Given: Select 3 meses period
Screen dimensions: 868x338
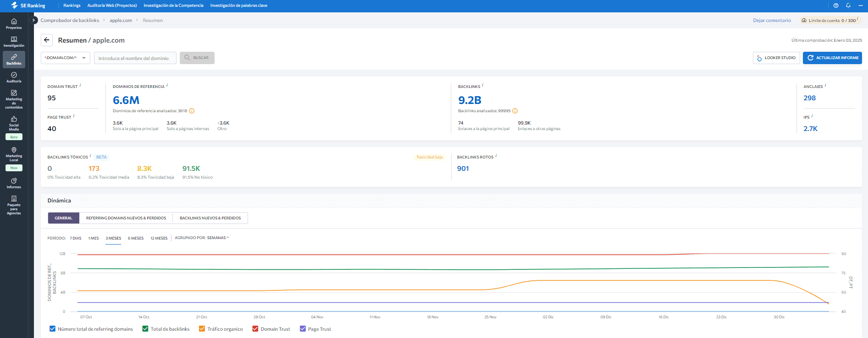Looking at the screenshot, I should [x=113, y=238].
